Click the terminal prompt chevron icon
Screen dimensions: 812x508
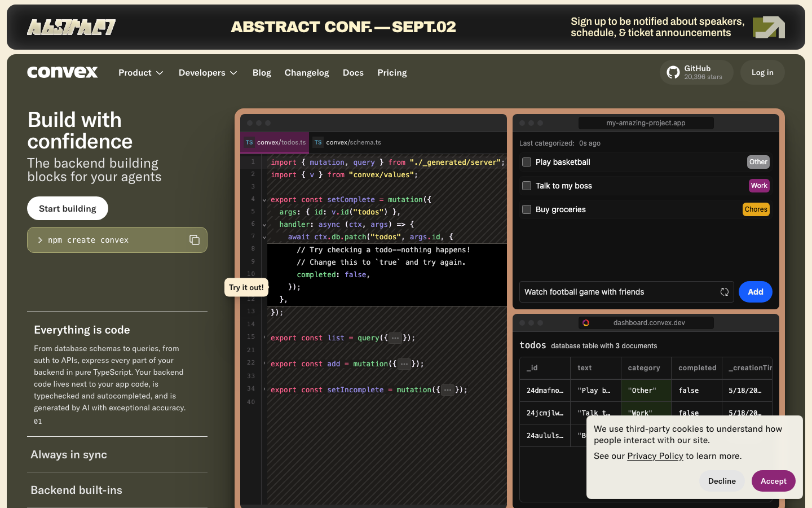pyautogui.click(x=40, y=240)
